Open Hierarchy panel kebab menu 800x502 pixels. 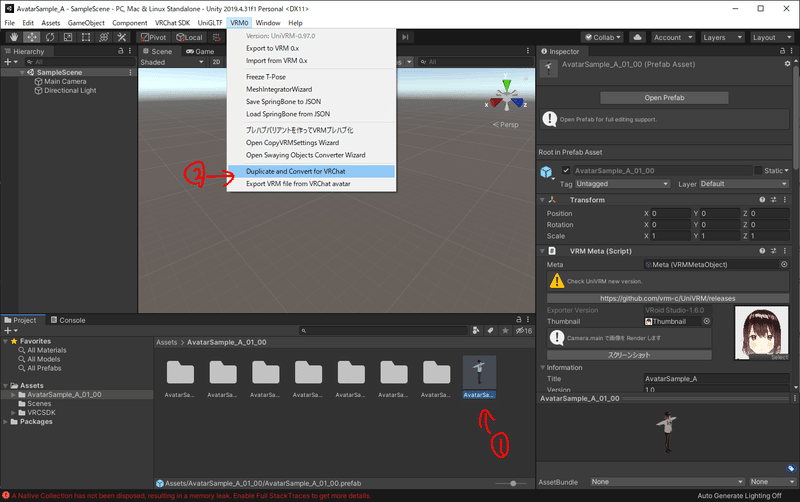pyautogui.click(x=130, y=51)
